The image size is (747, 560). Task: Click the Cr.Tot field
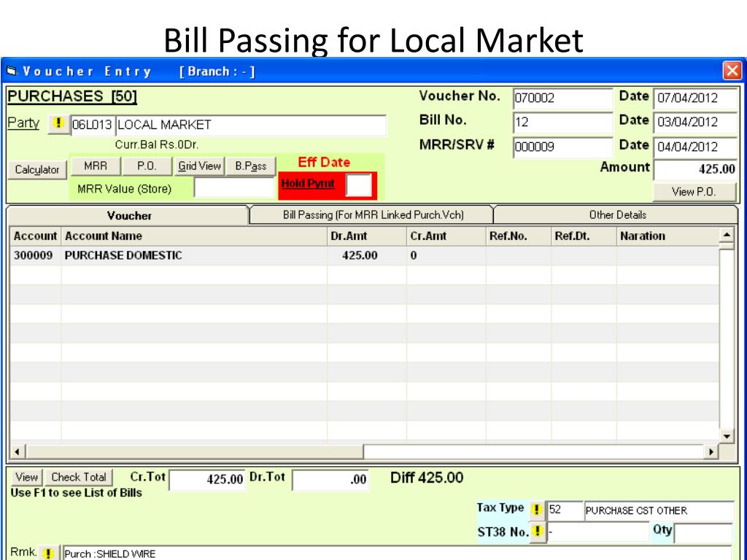coord(207,480)
